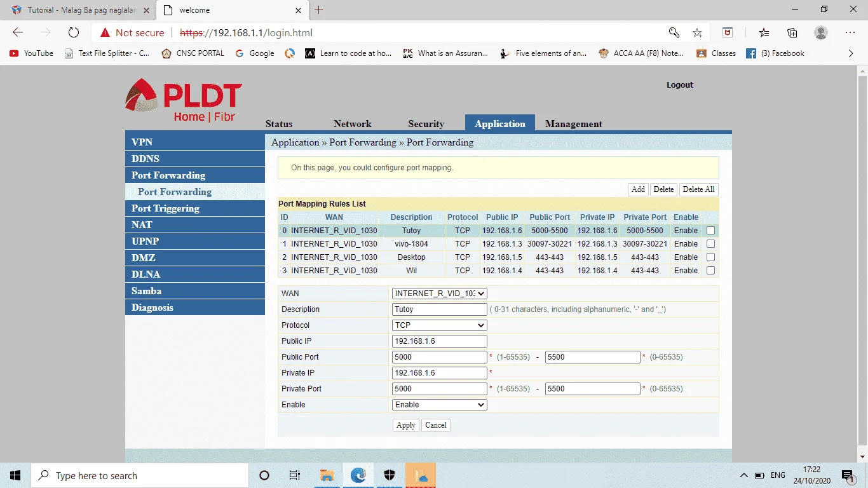Image resolution: width=868 pixels, height=488 pixels.
Task: Open the CNSC PORTAL bookmark
Action: [193, 53]
